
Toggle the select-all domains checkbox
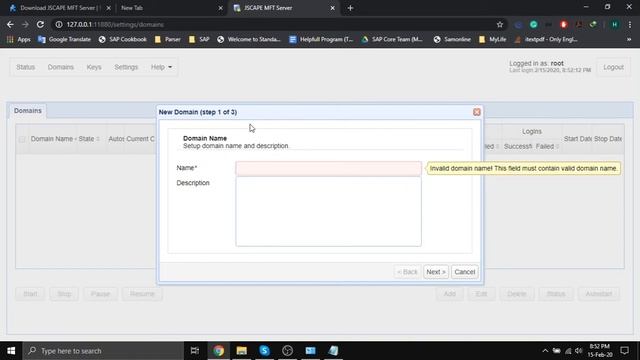pyautogui.click(x=22, y=139)
